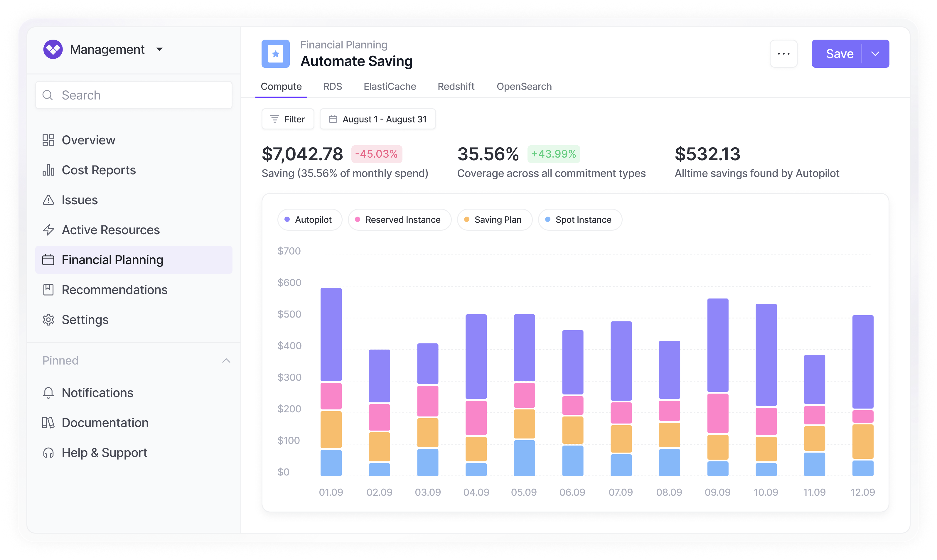Click the Issues warning triangle icon

(48, 200)
